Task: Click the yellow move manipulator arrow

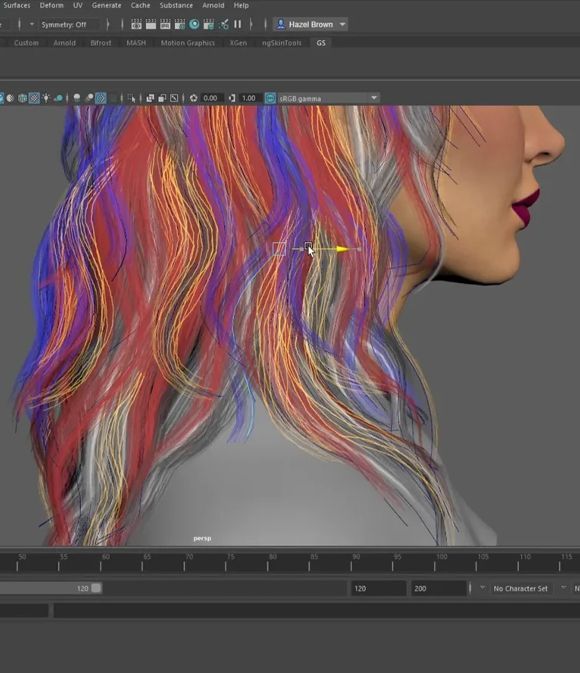Action: point(342,249)
